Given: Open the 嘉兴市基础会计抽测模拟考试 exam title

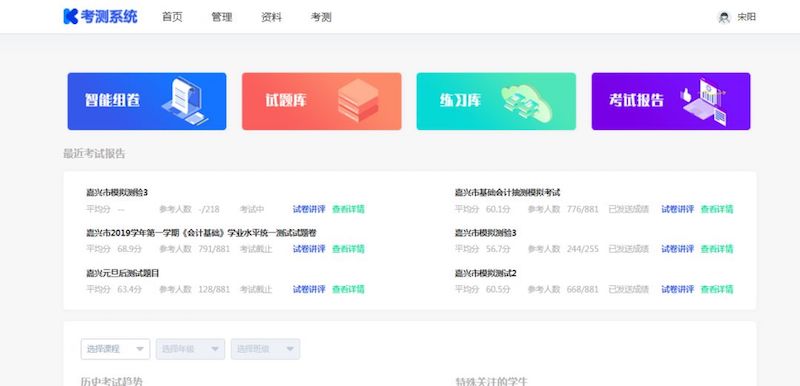Looking at the screenshot, I should pyautogui.click(x=508, y=193).
